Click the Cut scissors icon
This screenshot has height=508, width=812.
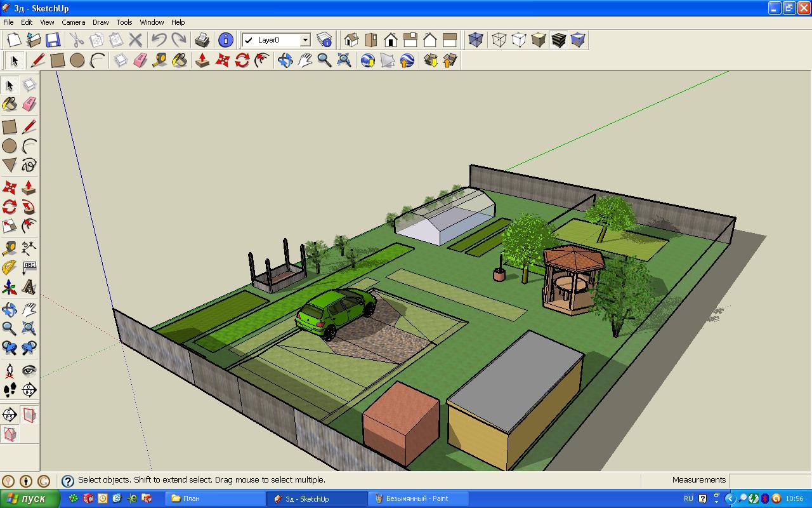[77, 40]
